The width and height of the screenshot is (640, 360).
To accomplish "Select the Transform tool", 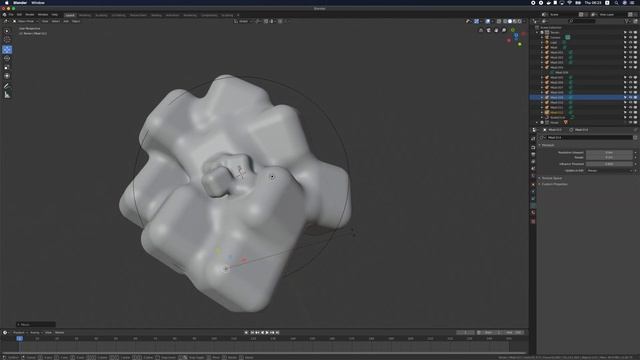I will 7,76.
